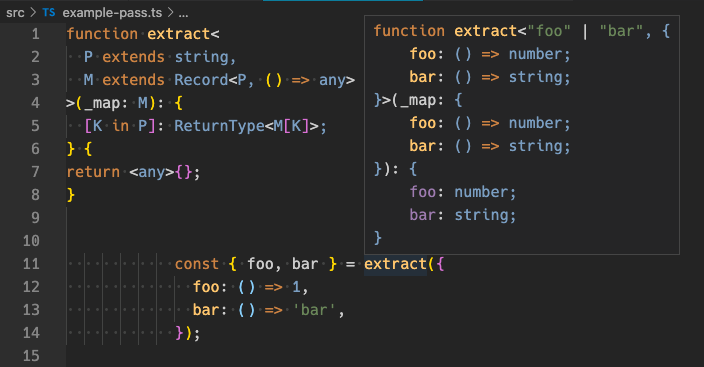Click line number 15 in gutter

click(31, 356)
